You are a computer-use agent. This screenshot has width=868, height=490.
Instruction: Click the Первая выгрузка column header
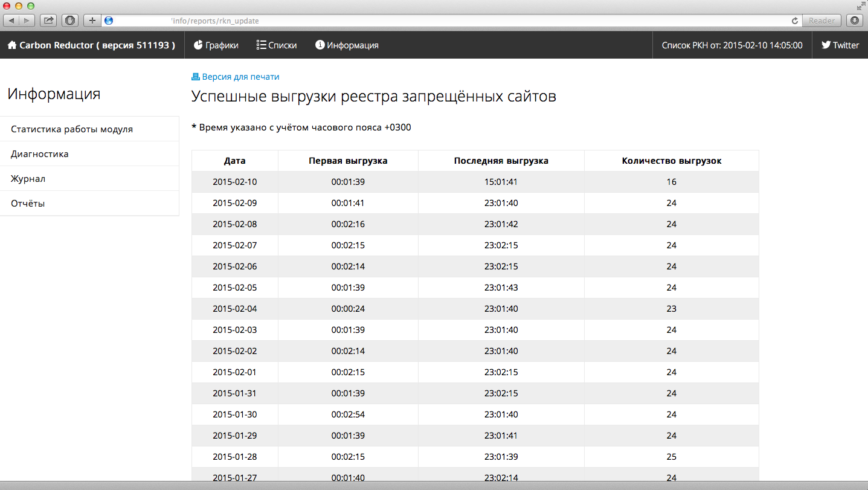(348, 161)
